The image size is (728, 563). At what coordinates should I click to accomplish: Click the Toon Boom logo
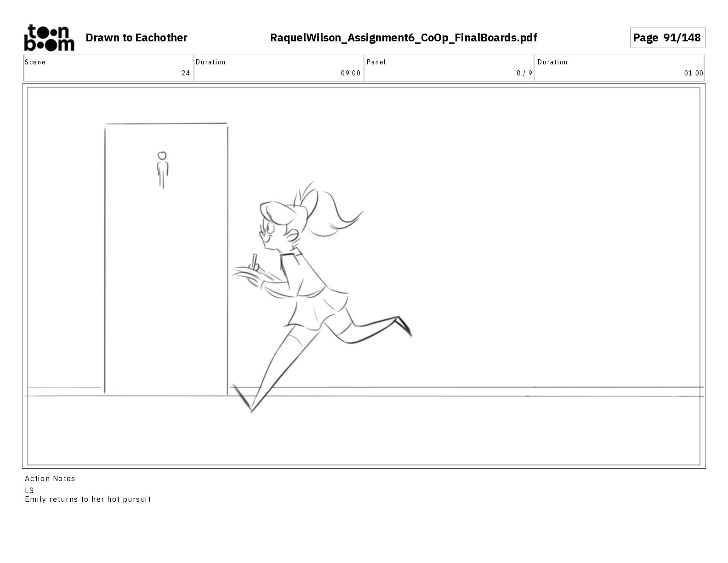(x=49, y=37)
